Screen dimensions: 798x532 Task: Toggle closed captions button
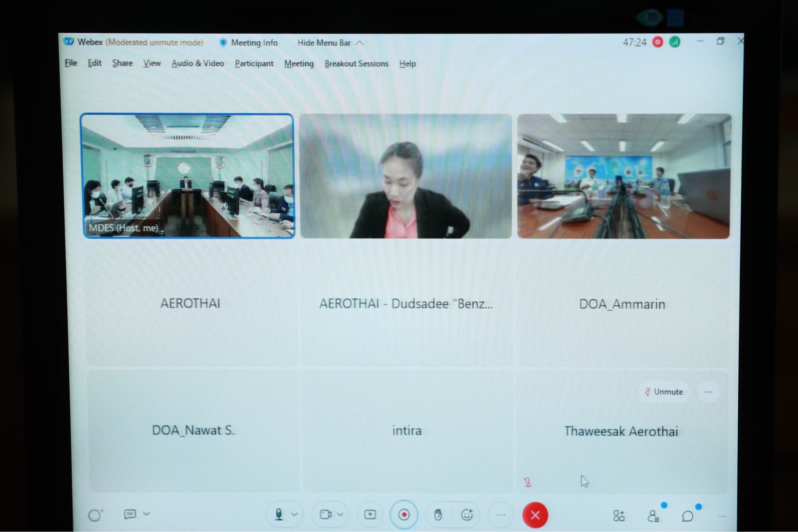coord(130,514)
